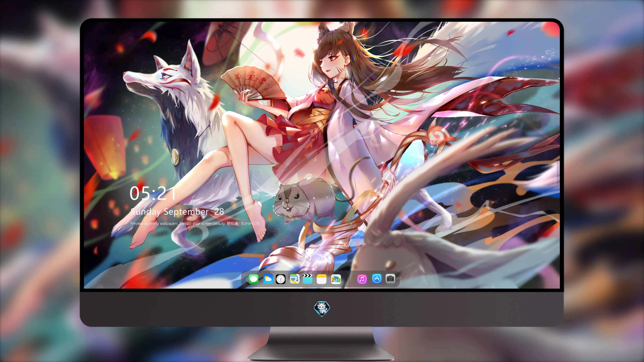
Task: Open the Camera app in the dock
Action: point(390,279)
